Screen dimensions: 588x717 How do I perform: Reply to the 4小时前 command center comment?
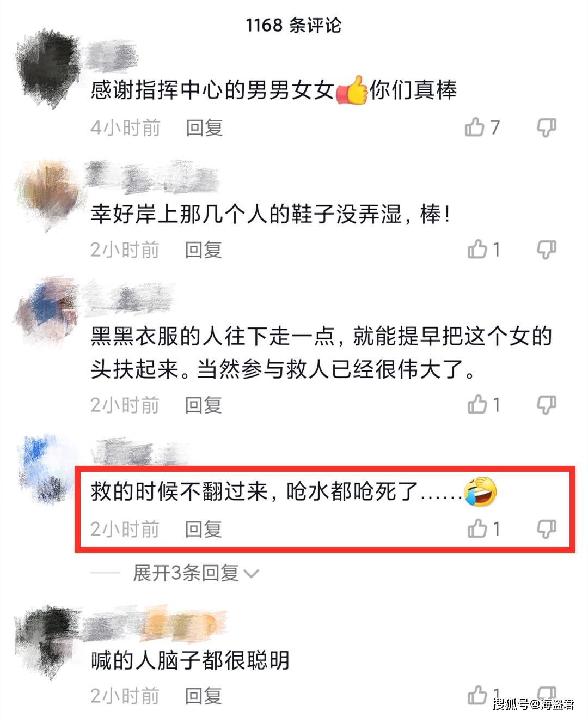tap(204, 128)
